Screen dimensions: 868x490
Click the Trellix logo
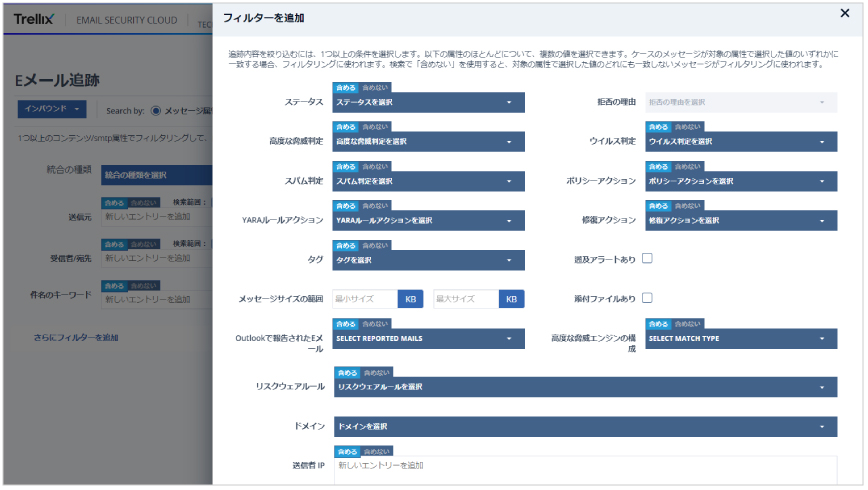[34, 19]
